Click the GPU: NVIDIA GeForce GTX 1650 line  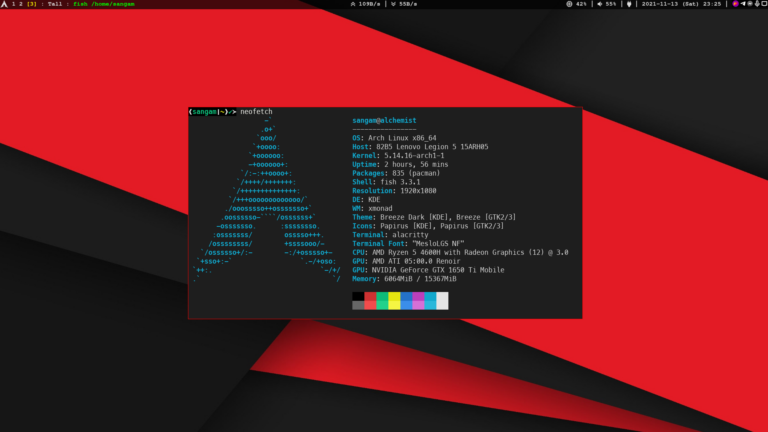point(428,270)
